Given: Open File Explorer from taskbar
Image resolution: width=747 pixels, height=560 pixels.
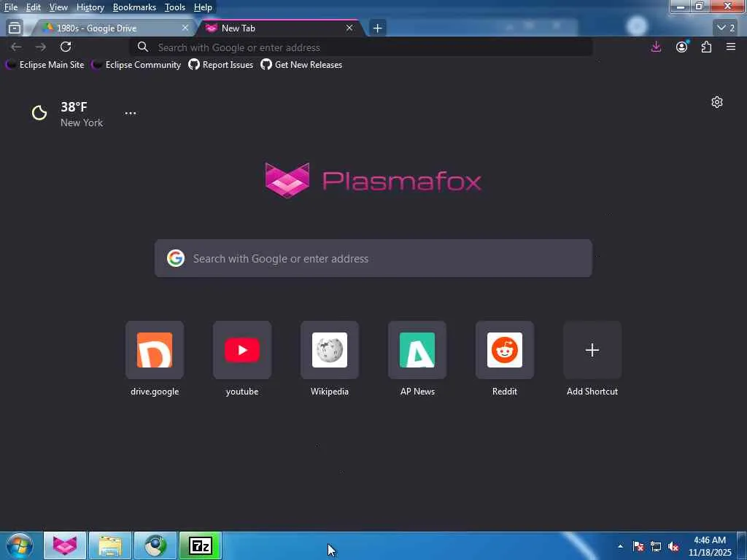Looking at the screenshot, I should pyautogui.click(x=110, y=545).
